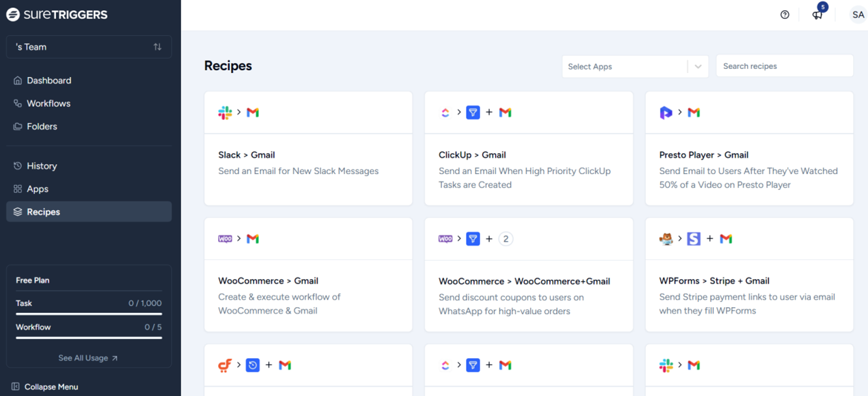Click Stripe icon in WPForms card
The image size is (868, 396).
click(x=694, y=239)
